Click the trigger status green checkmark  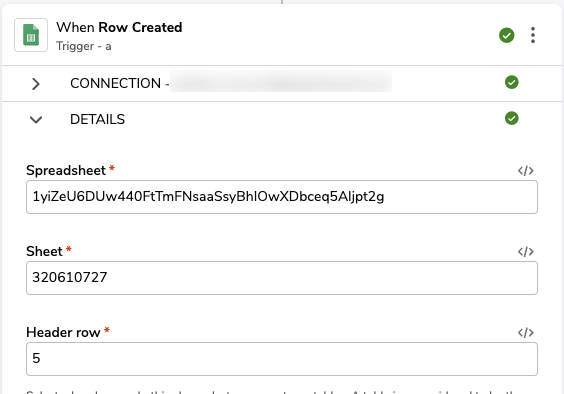click(506, 35)
